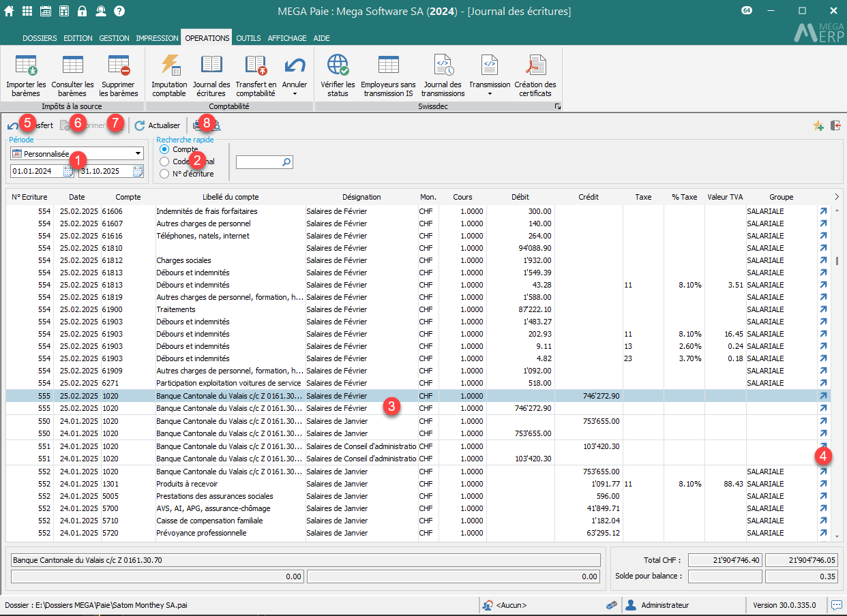
Task: Click Transfert en comptabilité icon
Action: [256, 66]
